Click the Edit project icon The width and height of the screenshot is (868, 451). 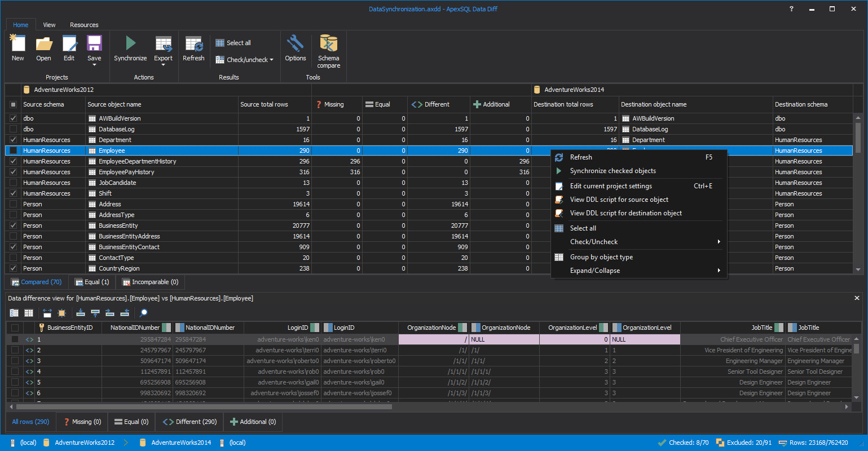coord(69,43)
